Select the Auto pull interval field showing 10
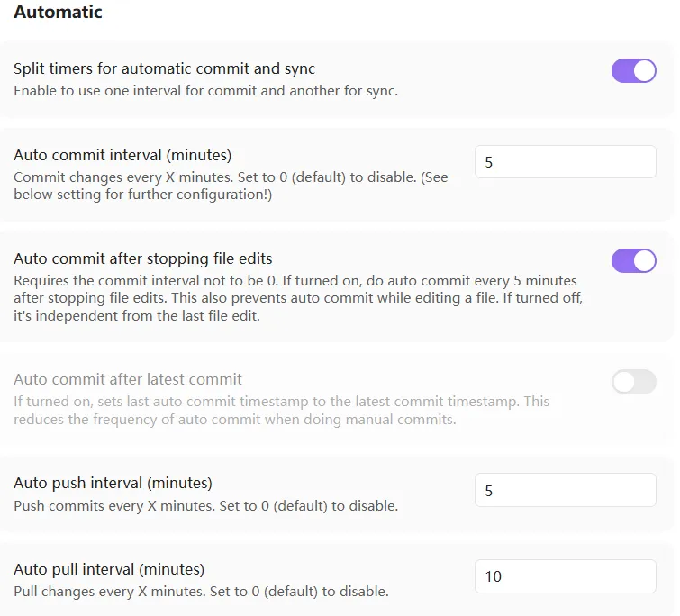The image size is (680, 616). pyautogui.click(x=566, y=576)
